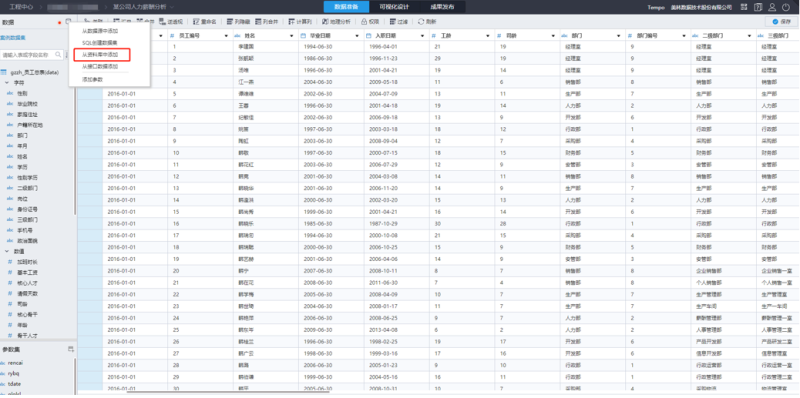Open the 姓名 column dropdown arrow
Viewport: 800px width, 398px height.
point(292,36)
